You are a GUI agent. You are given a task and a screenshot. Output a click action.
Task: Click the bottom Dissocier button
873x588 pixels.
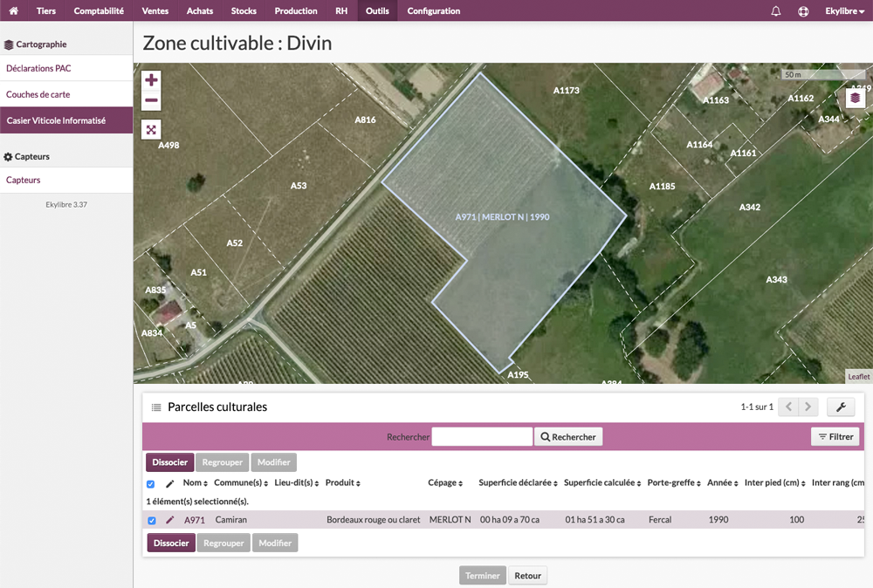171,543
